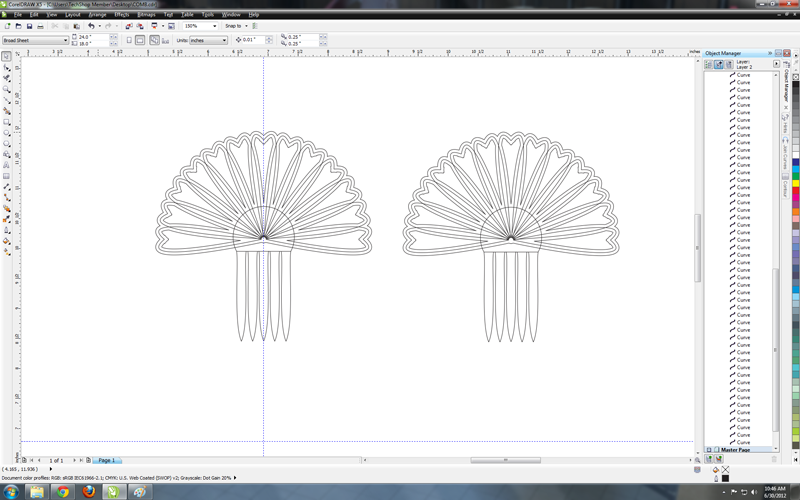Toggle Landscape page orientation
This screenshot has width=800, height=500.
[x=140, y=40]
